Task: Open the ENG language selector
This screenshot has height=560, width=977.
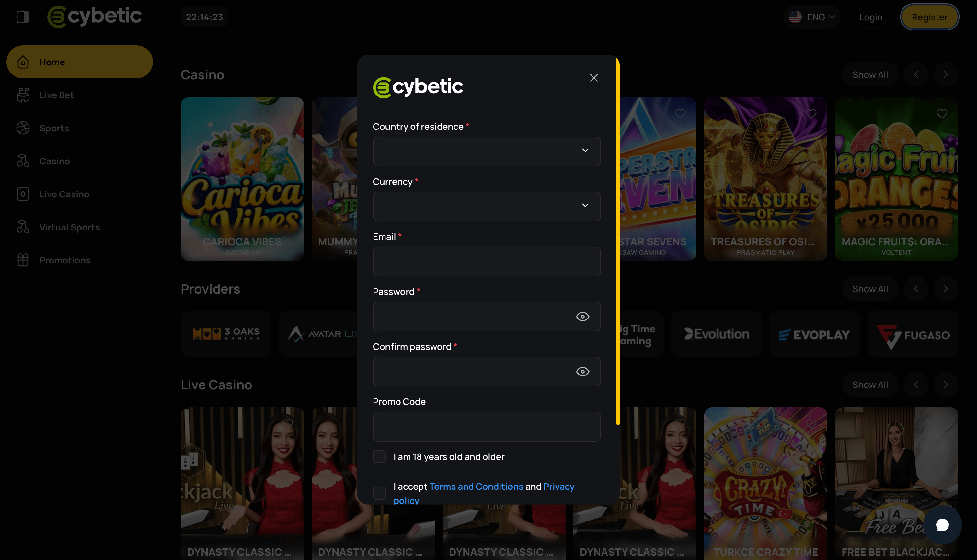Action: click(x=812, y=17)
